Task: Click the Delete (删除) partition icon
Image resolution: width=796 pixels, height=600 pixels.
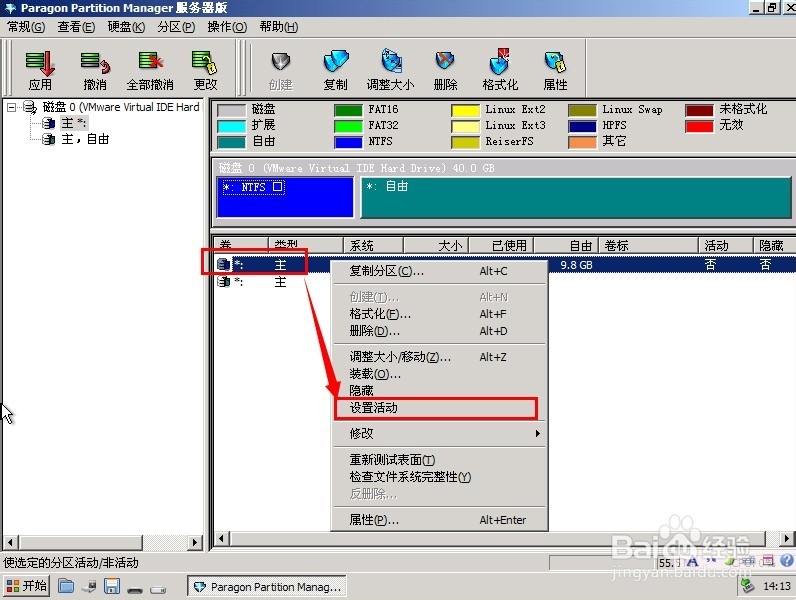Action: 445,70
